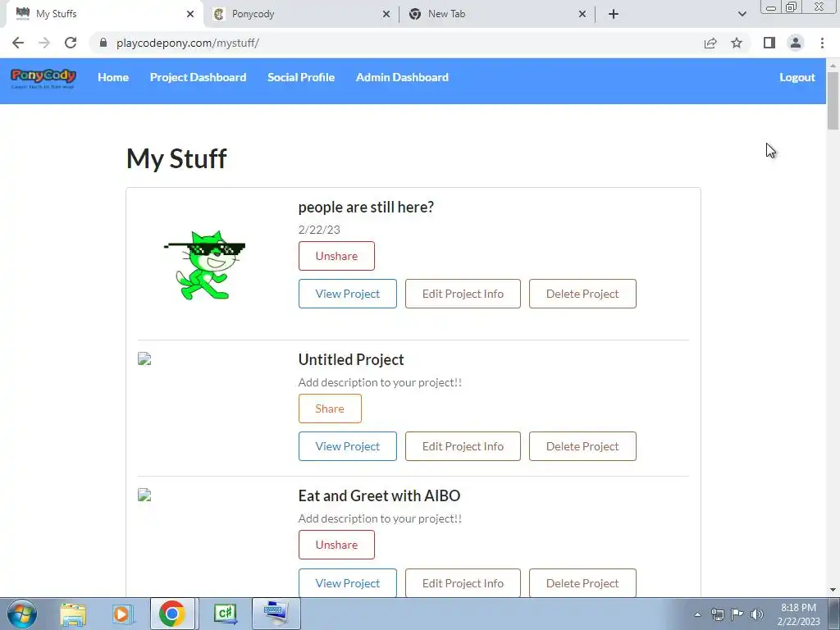
Task: Switch to the New Tab tab
Action: [497, 14]
